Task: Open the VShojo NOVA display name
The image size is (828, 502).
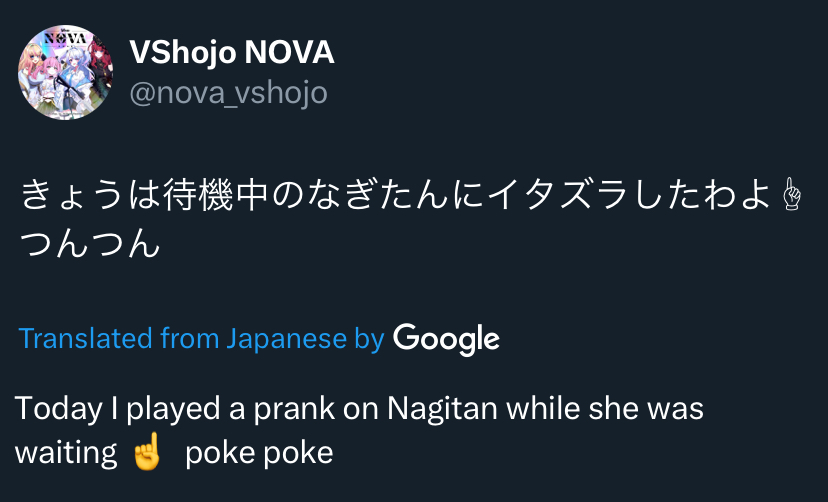Action: (x=231, y=53)
